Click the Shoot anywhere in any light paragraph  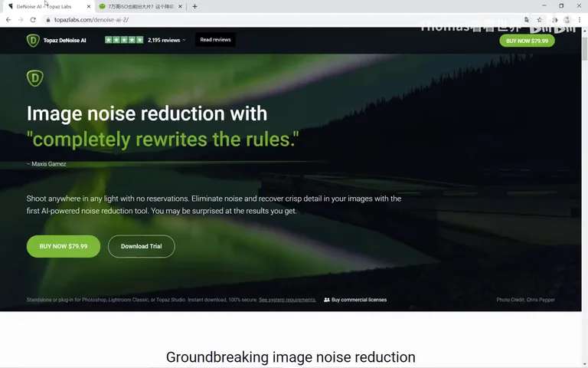(214, 205)
